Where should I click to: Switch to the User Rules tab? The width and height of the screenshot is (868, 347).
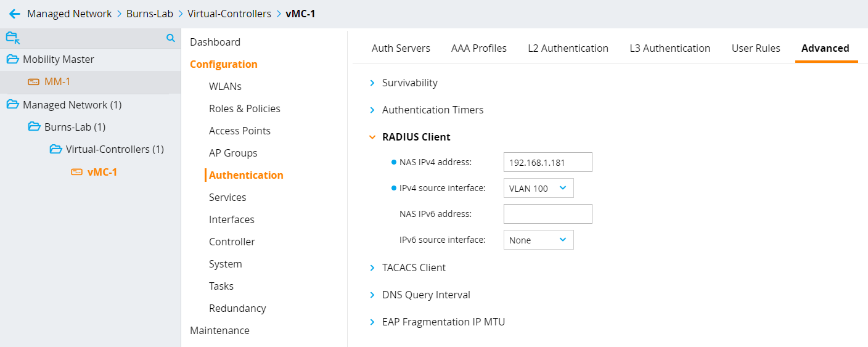pos(756,48)
